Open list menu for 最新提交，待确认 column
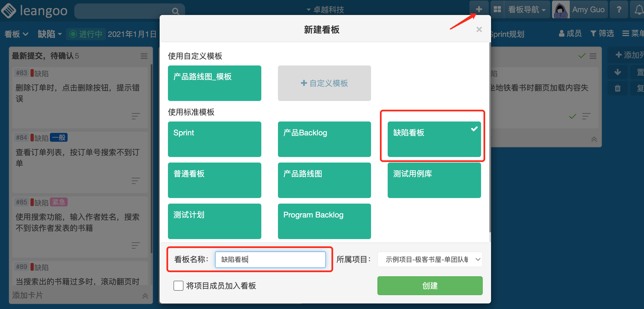This screenshot has width=644, height=309. [144, 56]
